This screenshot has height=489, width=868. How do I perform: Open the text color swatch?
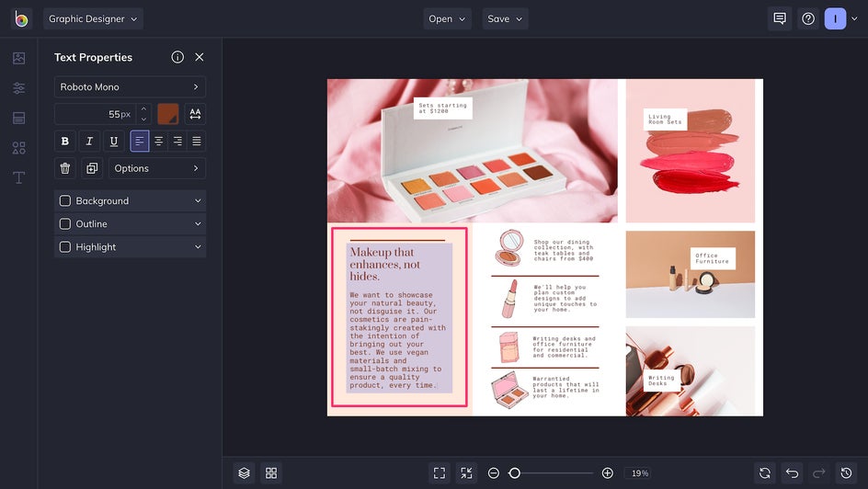pos(167,114)
